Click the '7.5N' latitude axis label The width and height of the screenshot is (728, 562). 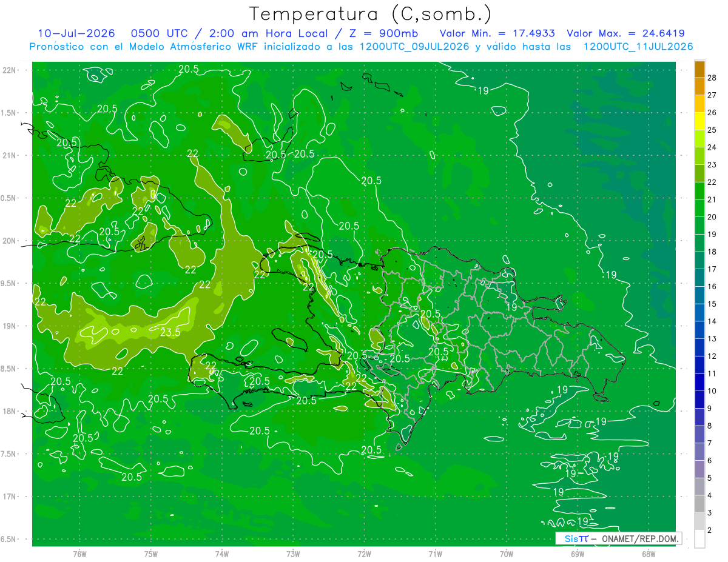click(x=8, y=453)
